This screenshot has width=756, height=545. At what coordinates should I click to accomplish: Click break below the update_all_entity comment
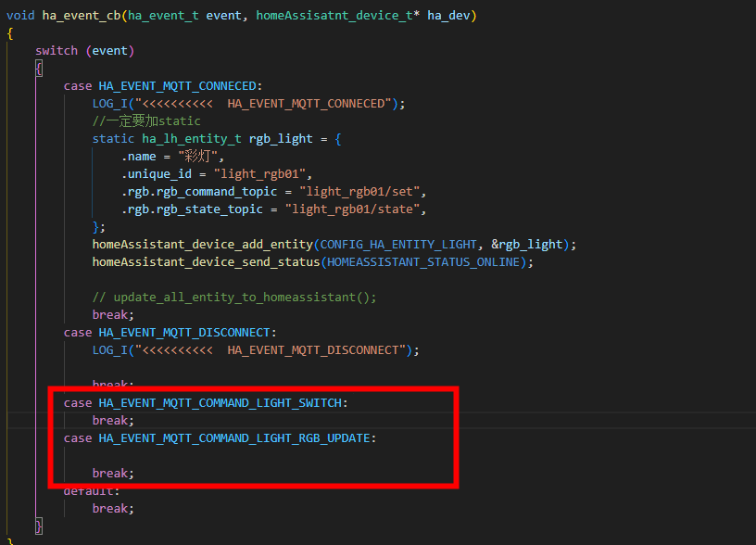[110, 315]
